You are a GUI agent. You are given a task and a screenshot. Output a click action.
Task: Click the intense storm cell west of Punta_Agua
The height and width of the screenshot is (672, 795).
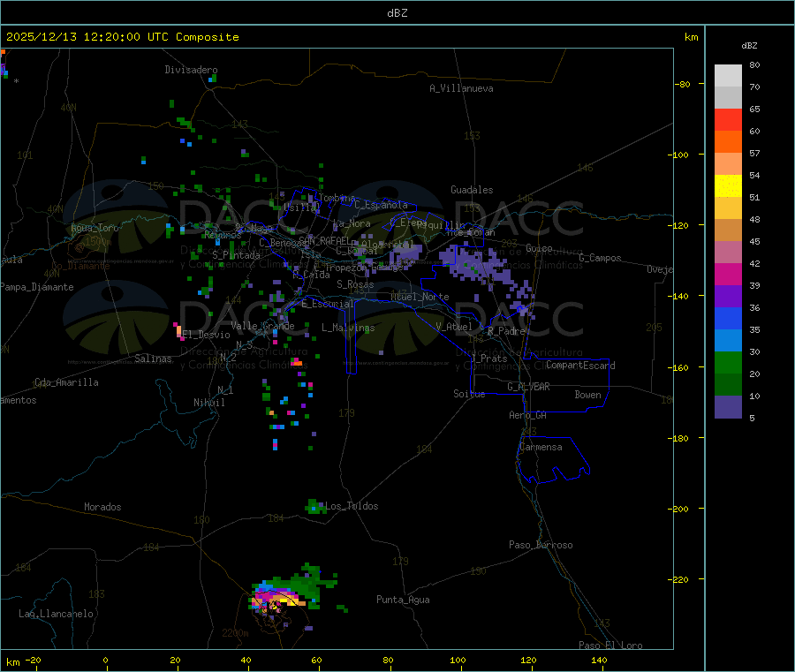click(x=276, y=598)
